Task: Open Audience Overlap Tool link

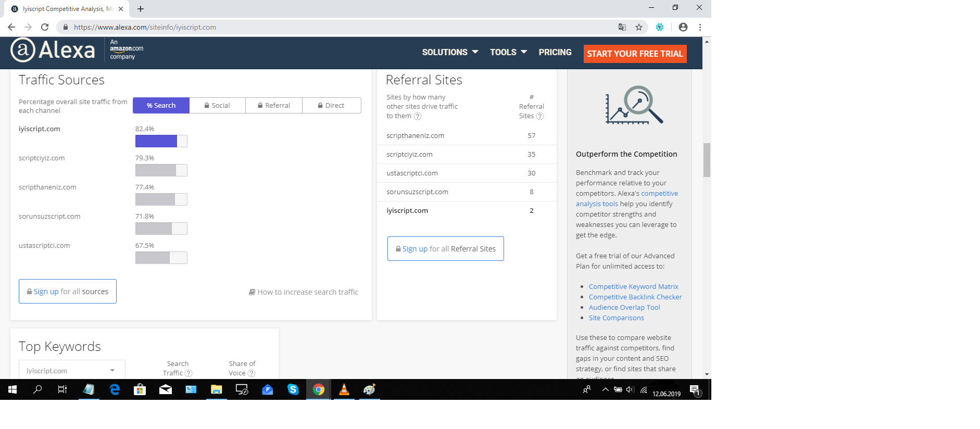Action: [x=624, y=307]
